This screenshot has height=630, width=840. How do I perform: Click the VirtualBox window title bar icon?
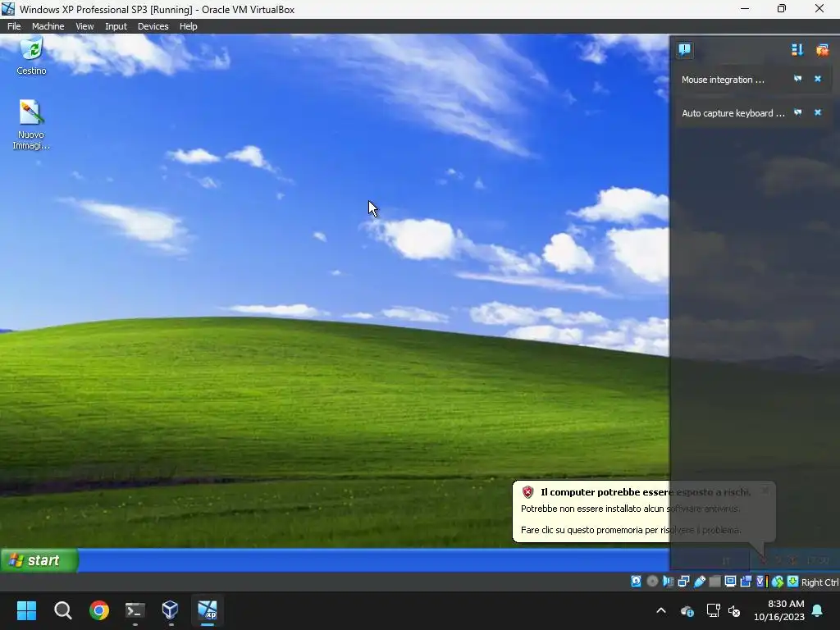[8, 9]
